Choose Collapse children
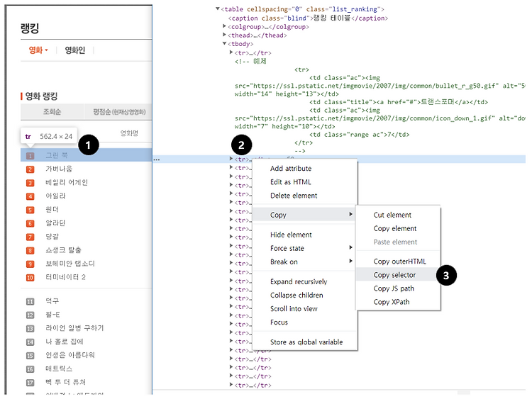Viewport: 532px width, 399px height. coord(297,296)
